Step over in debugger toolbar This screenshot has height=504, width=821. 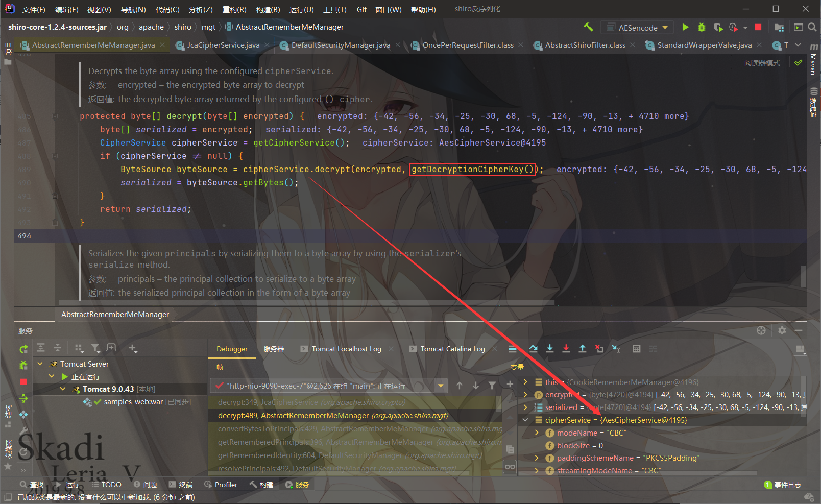pos(533,349)
